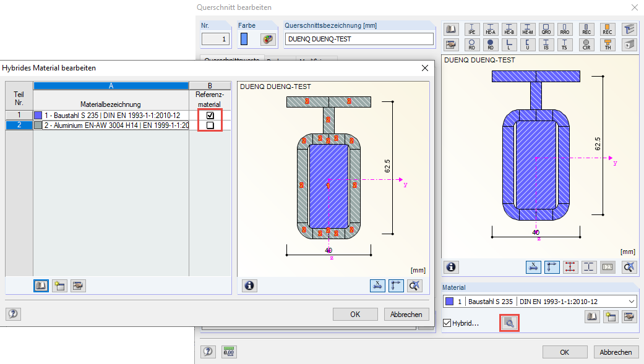This screenshot has width=644, height=364.
Task: Confirm with OK in Hybrides Material bearbeiten
Action: coord(355,314)
